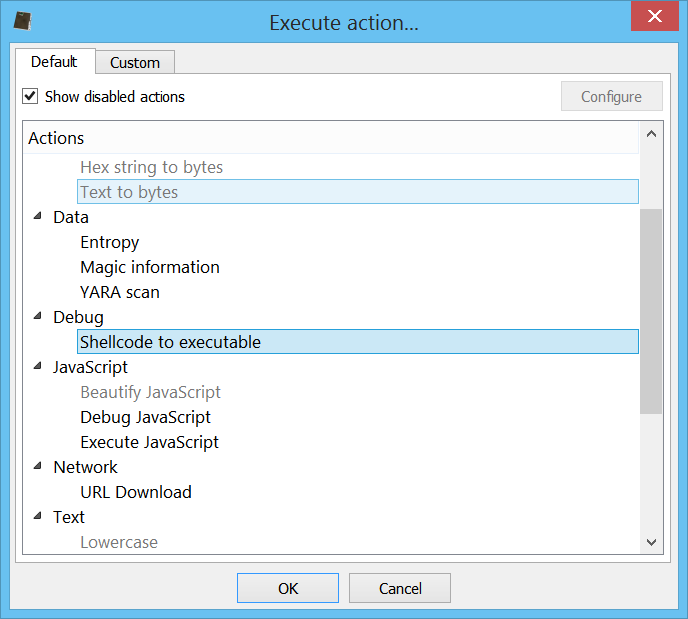688x619 pixels.
Task: Confirm with the OK button
Action: click(x=288, y=588)
